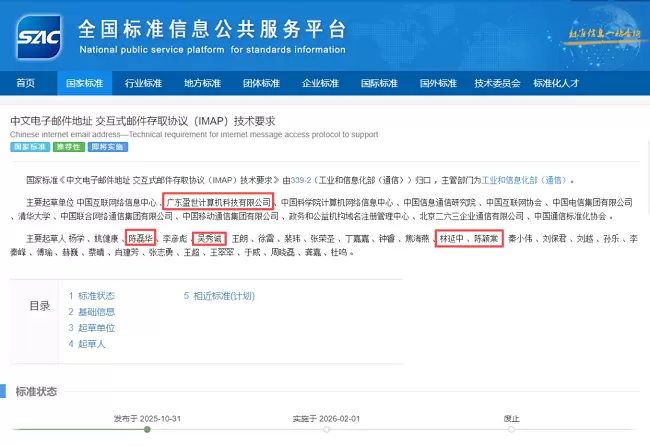
Task: Go to the 首页 home tab
Action: pos(26,83)
